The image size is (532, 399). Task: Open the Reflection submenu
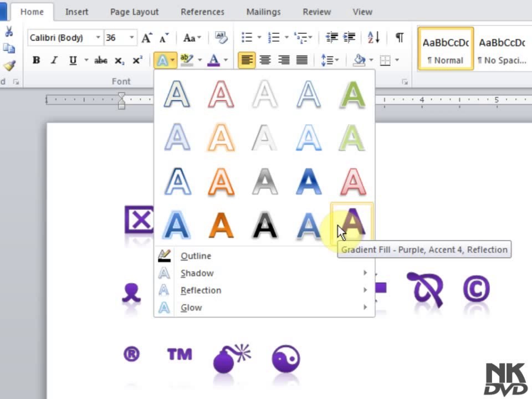coord(265,290)
